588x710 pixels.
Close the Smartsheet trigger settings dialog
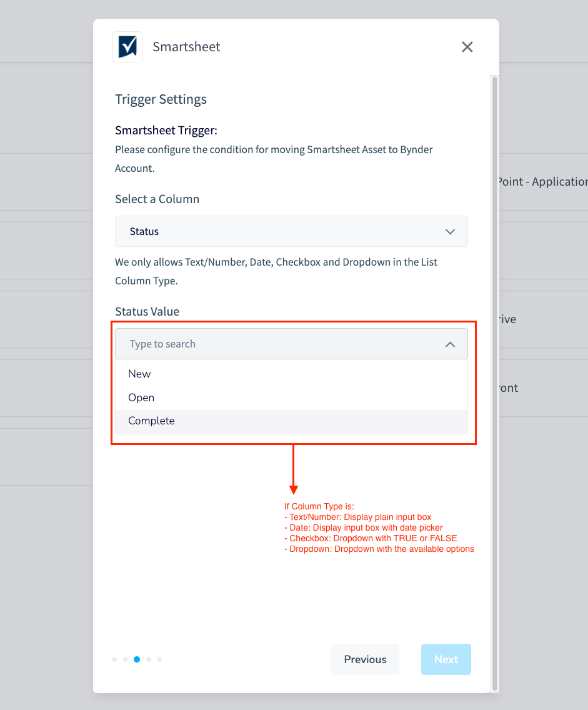[x=467, y=46]
